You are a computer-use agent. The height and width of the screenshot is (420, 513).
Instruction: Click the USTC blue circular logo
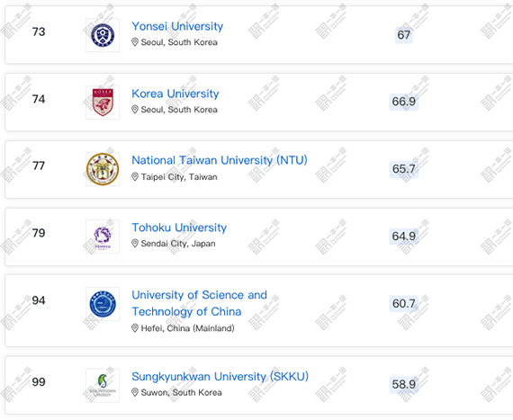[x=103, y=304]
